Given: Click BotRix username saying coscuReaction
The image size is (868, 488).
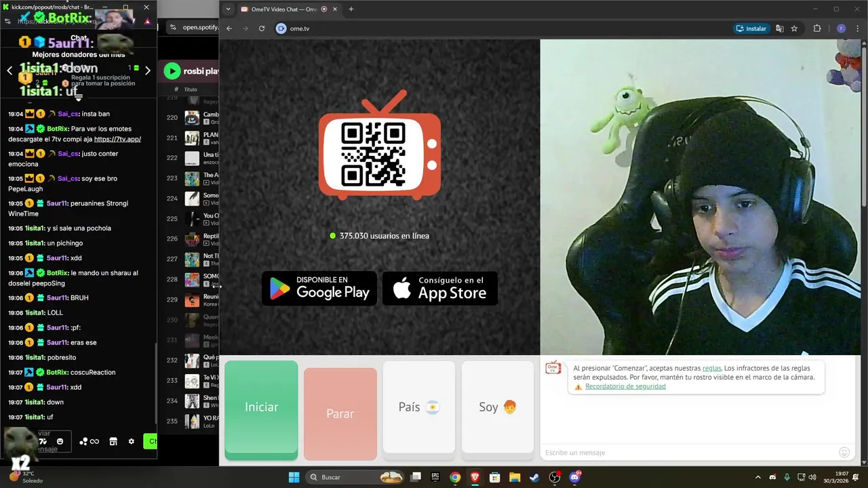Looking at the screenshot, I should coord(58,372).
